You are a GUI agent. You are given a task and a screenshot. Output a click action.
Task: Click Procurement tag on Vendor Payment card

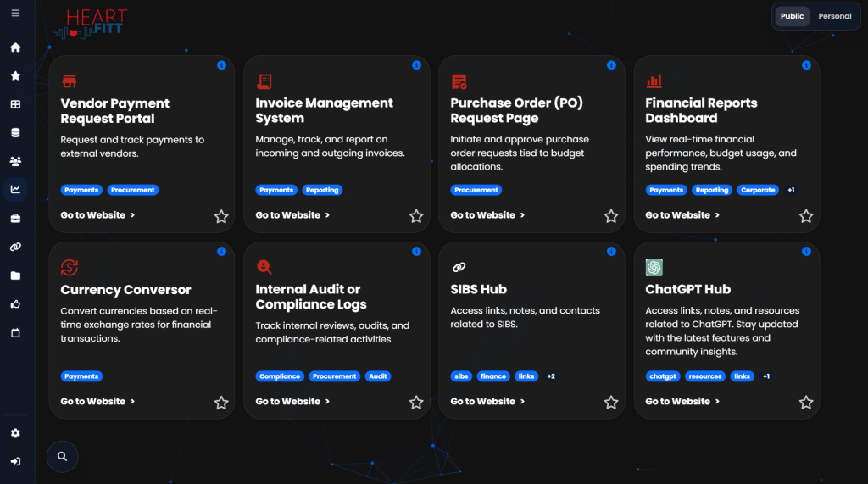(x=133, y=190)
